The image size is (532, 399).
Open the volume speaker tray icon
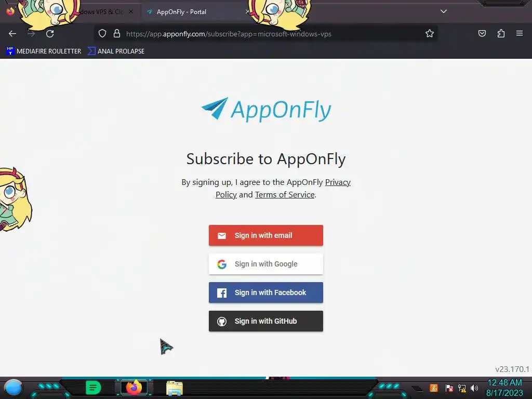click(474, 388)
